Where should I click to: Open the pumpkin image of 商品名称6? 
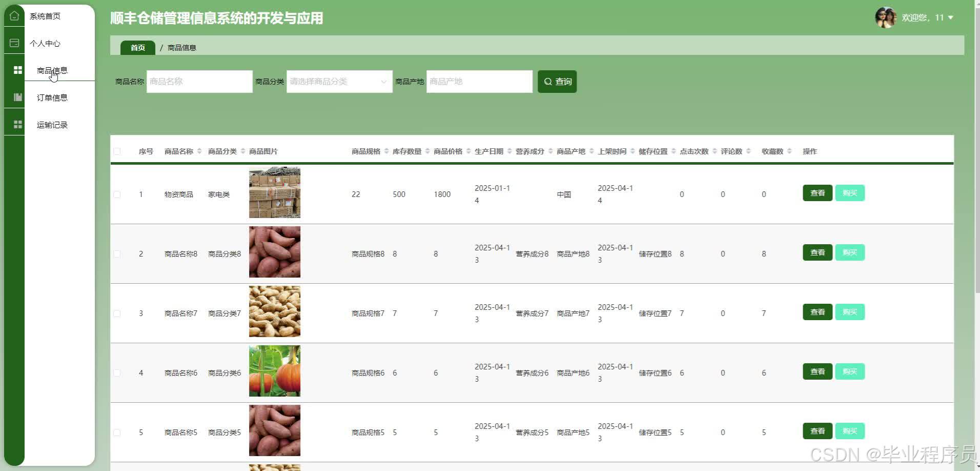click(275, 371)
